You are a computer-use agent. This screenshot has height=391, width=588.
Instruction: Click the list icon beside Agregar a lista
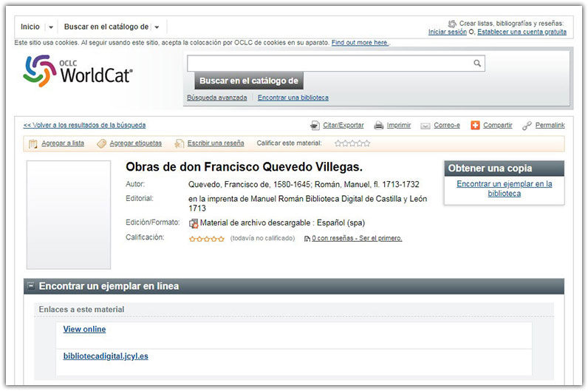tap(33, 143)
